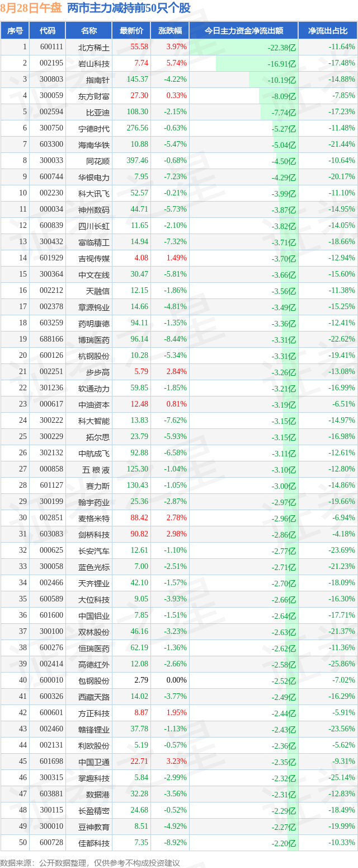Select stock name 剑桥科技
This screenshot has height=868, width=358.
point(94,535)
